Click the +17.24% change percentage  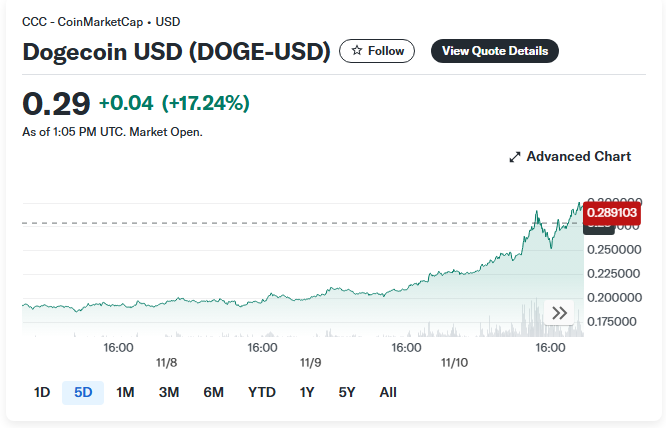click(x=205, y=103)
